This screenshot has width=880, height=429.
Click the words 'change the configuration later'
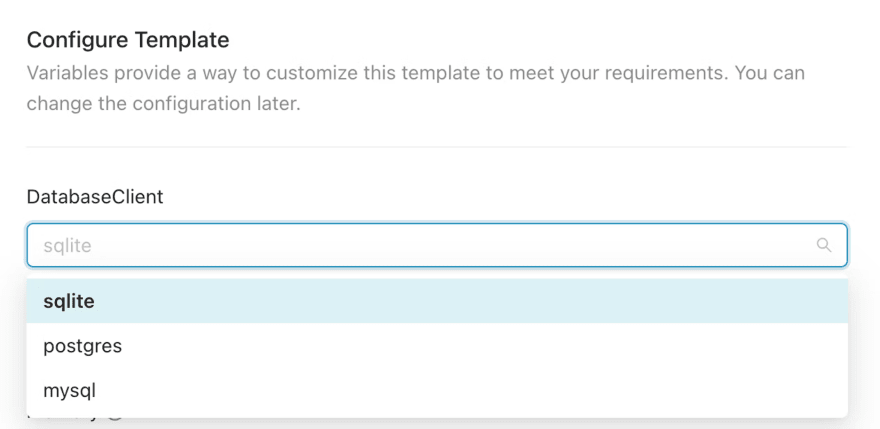point(163,104)
